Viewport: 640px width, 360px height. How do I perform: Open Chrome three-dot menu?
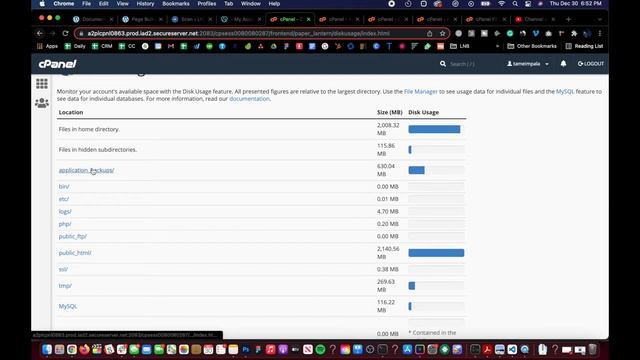click(x=600, y=33)
